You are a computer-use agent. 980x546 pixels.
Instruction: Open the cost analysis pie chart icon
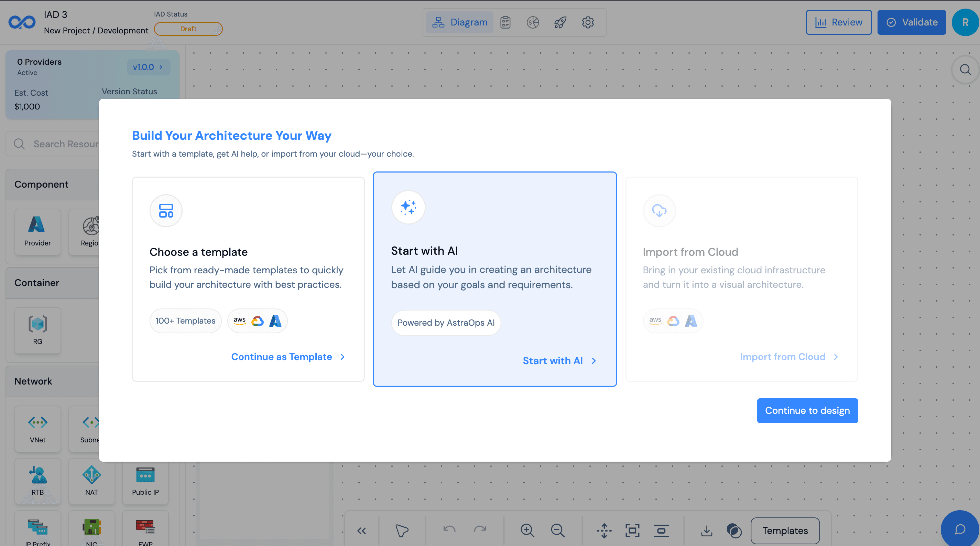tap(533, 22)
